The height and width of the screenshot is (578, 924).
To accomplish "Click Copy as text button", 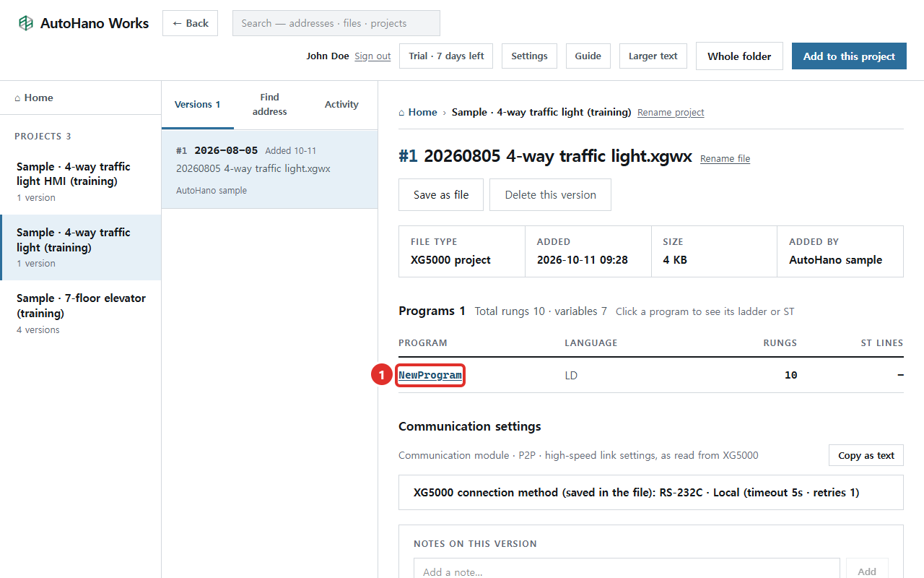I will pyautogui.click(x=866, y=455).
